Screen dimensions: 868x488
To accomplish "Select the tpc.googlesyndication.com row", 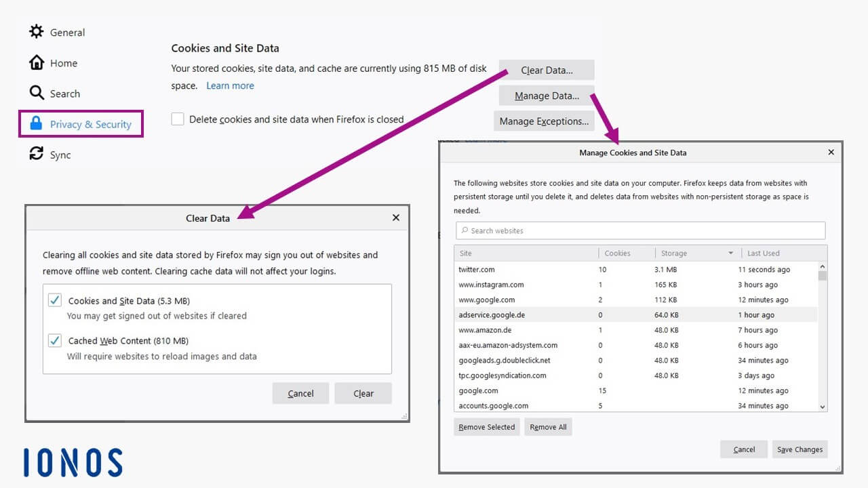I will [636, 375].
